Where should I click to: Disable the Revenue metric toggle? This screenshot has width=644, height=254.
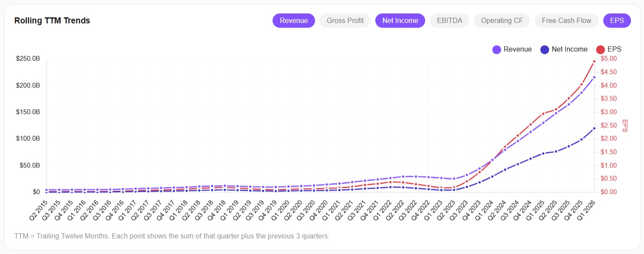[294, 20]
